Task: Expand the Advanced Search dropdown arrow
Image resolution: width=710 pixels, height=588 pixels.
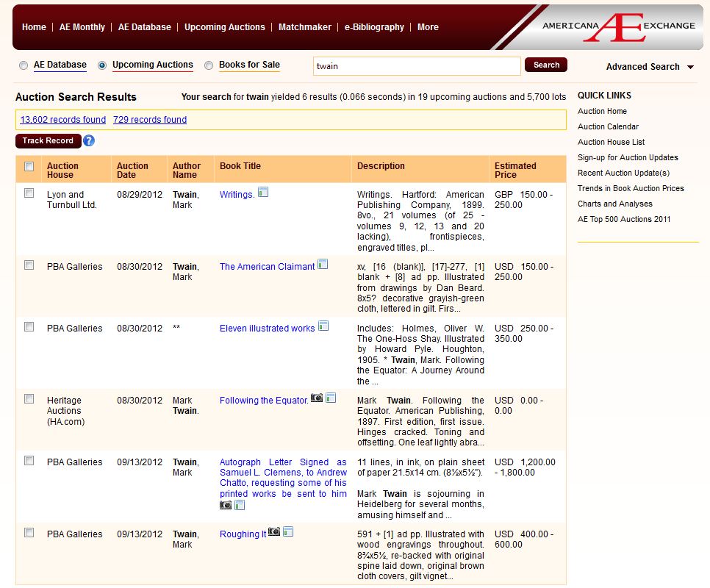Action: (x=691, y=67)
